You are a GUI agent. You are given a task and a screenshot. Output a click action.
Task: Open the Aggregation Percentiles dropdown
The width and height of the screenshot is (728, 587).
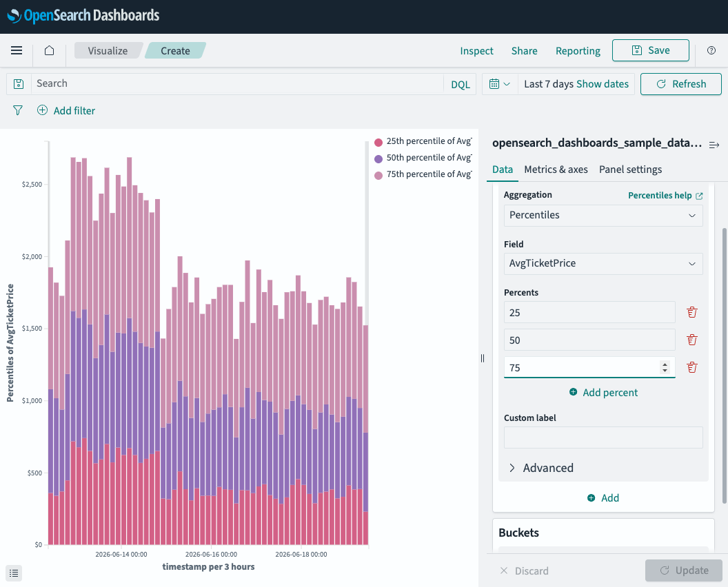[603, 216]
